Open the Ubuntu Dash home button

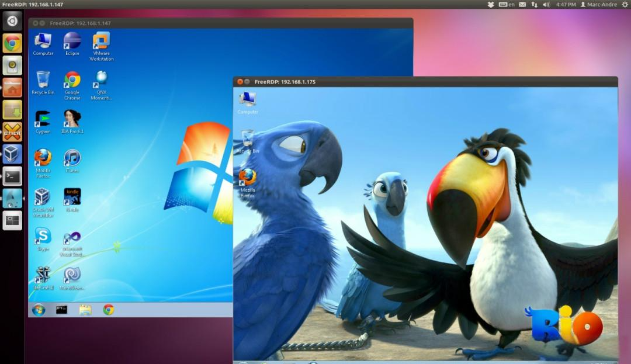(x=12, y=22)
